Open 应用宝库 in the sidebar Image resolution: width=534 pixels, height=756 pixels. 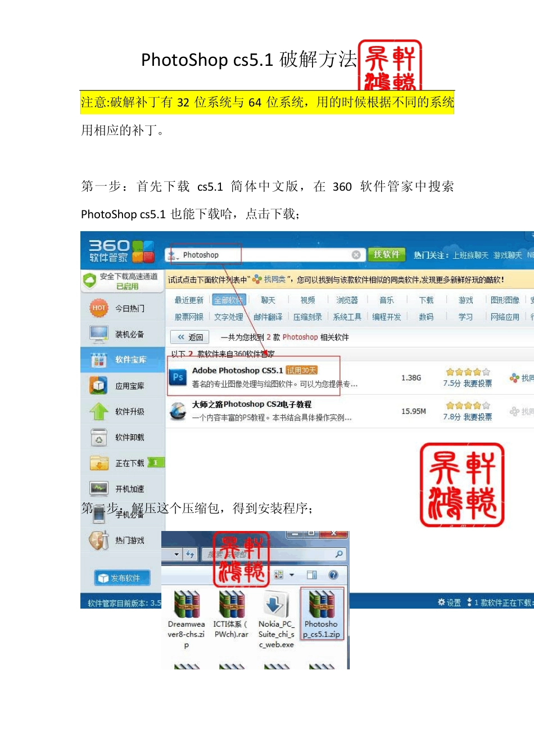[117, 386]
